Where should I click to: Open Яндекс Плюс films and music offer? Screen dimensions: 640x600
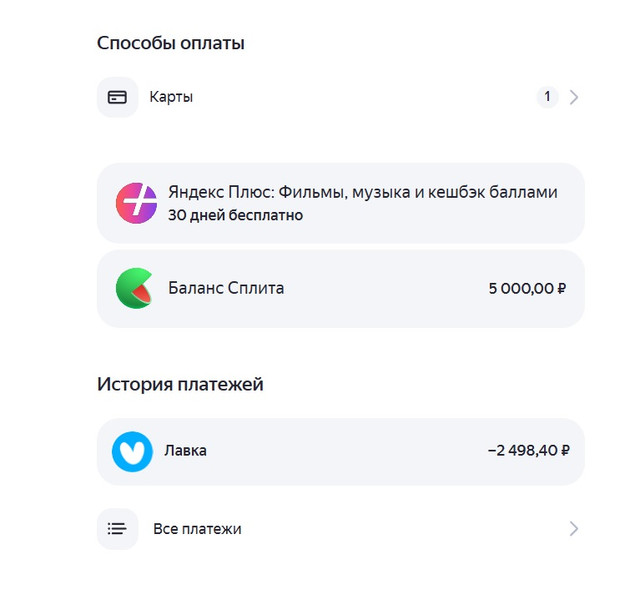[x=340, y=203]
